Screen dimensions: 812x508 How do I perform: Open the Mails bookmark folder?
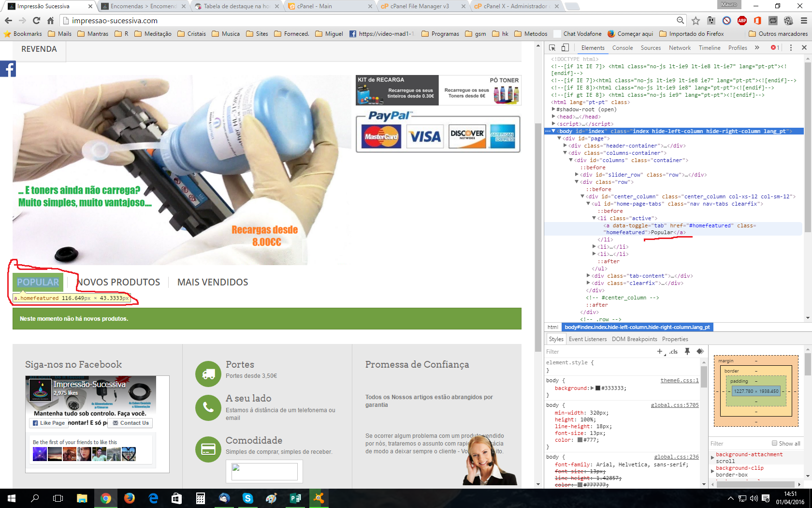59,34
